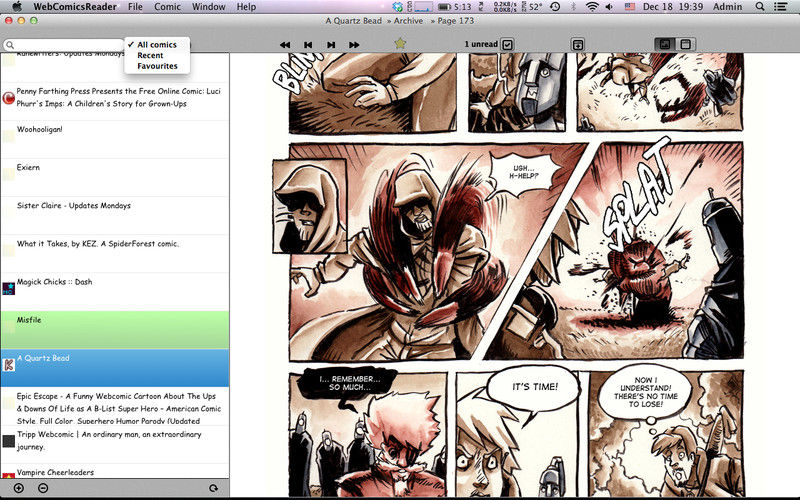The height and width of the screenshot is (500, 800).
Task: Open Spotlight search in menu bar
Action: click(760, 7)
